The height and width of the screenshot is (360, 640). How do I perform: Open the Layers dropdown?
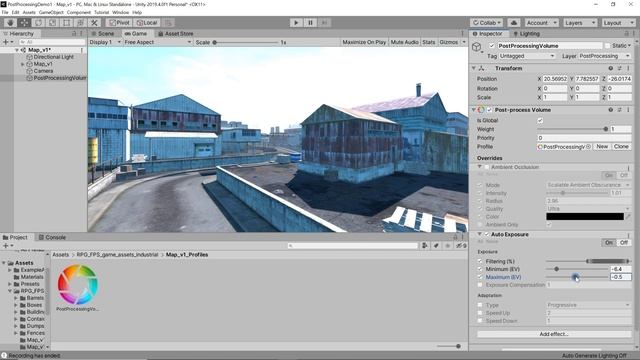coord(580,23)
